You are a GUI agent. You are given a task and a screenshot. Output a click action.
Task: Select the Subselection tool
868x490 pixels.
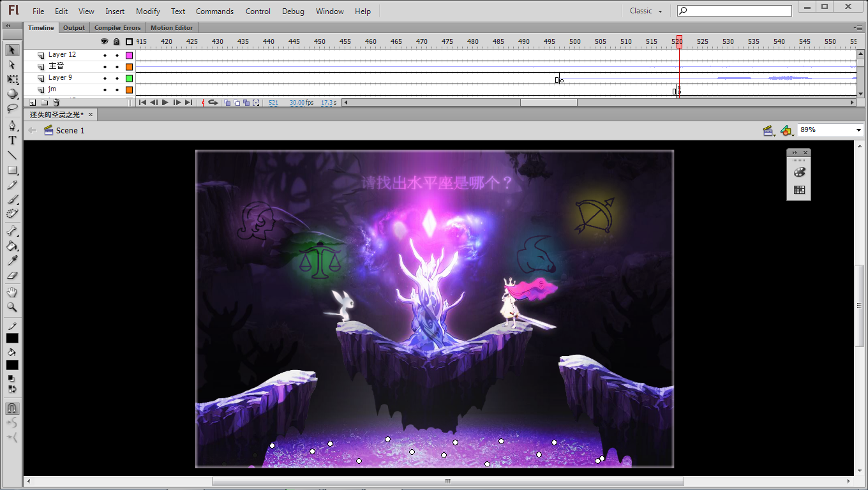coord(12,64)
